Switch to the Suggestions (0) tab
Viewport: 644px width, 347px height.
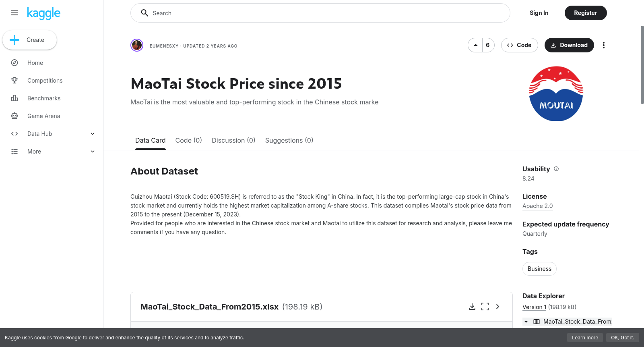pos(289,140)
